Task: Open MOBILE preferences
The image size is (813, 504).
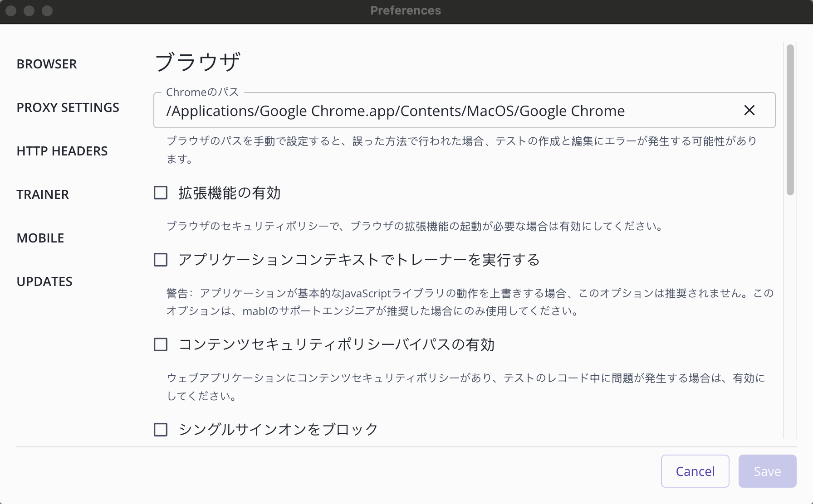Action: [x=40, y=238]
